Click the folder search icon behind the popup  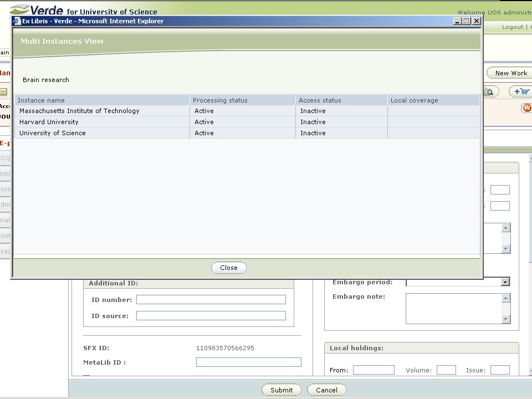click(x=490, y=91)
